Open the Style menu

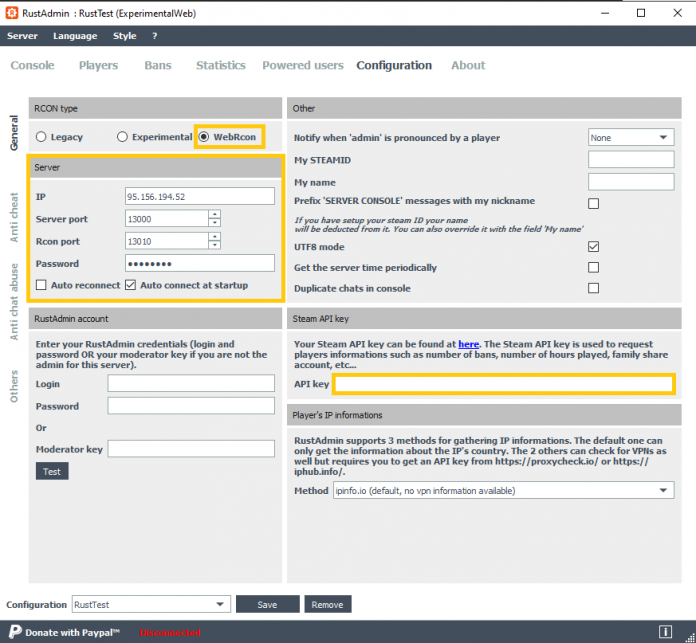[x=124, y=36]
